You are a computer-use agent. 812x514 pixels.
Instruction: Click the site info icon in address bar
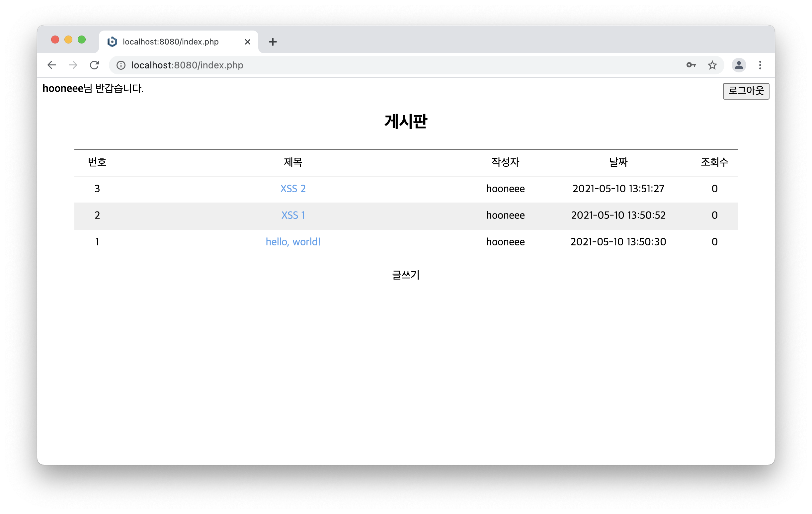(x=121, y=65)
